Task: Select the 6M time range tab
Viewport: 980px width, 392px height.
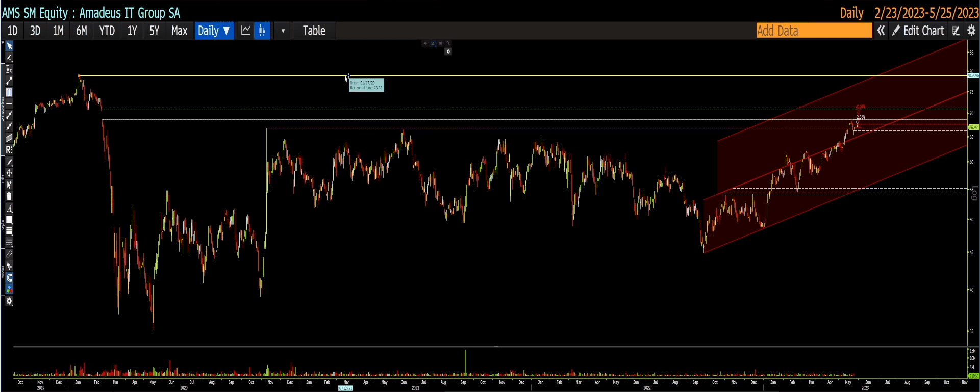Action: 82,31
